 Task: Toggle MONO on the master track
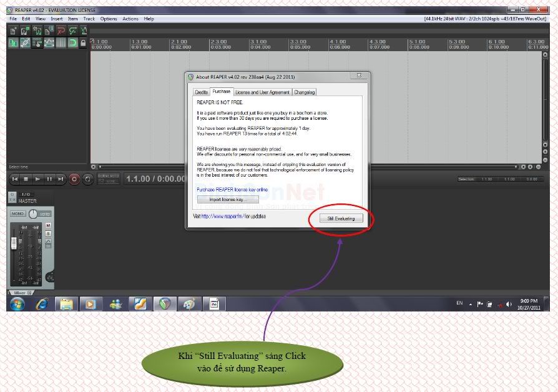(x=17, y=213)
